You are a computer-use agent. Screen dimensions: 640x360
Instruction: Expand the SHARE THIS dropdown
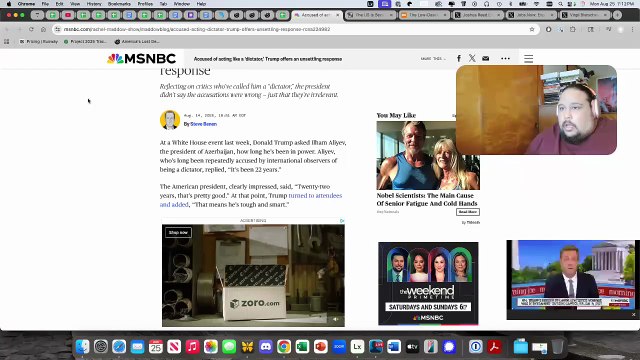click(433, 59)
